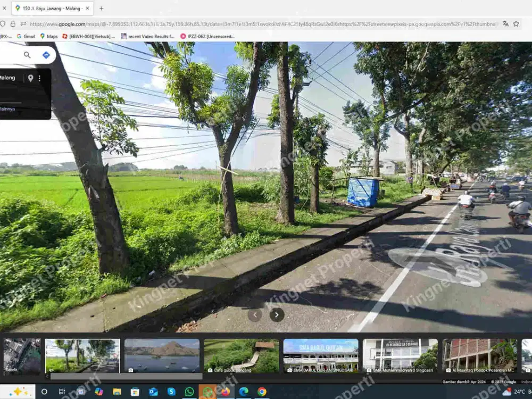Select the directions diamond icon
Image resolution: width=532 pixels, height=399 pixels.
point(45,54)
